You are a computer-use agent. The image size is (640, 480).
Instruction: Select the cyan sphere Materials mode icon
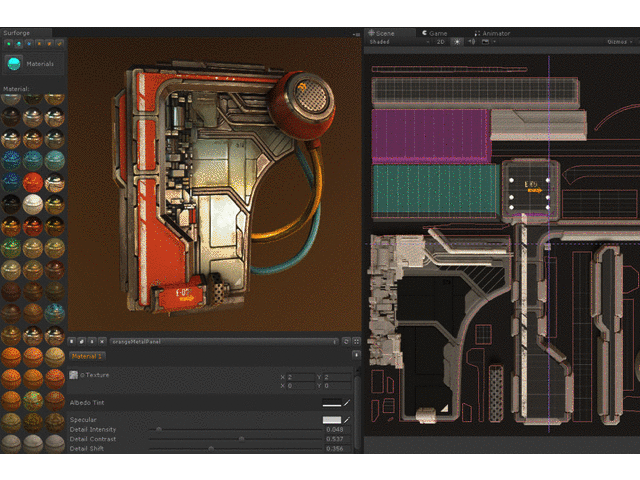(19, 43)
